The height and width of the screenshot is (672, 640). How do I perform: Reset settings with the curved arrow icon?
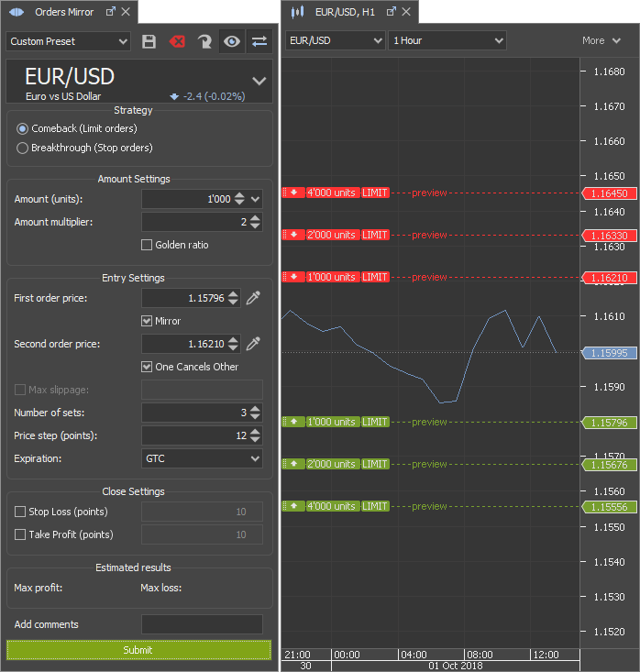tap(204, 41)
